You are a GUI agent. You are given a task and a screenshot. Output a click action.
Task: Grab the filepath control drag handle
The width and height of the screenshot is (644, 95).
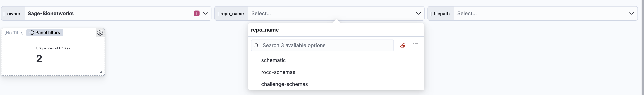coord(431,14)
